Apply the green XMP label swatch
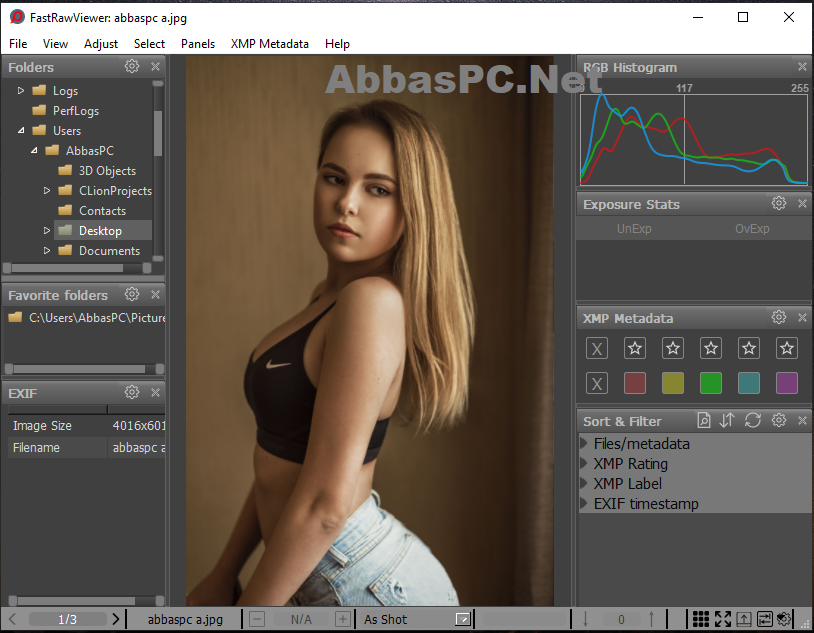Screen dimensions: 814x633 [711, 383]
